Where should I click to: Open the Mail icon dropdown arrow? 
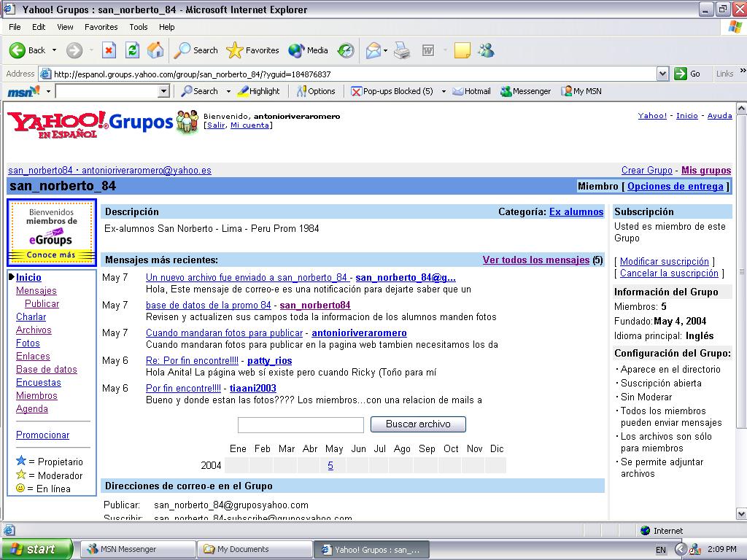point(385,50)
